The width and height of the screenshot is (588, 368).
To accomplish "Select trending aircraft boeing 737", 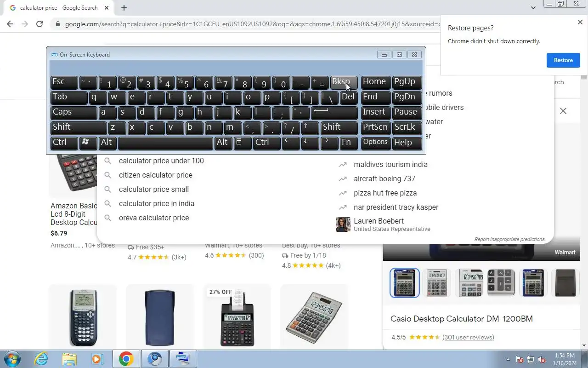I will click(384, 179).
